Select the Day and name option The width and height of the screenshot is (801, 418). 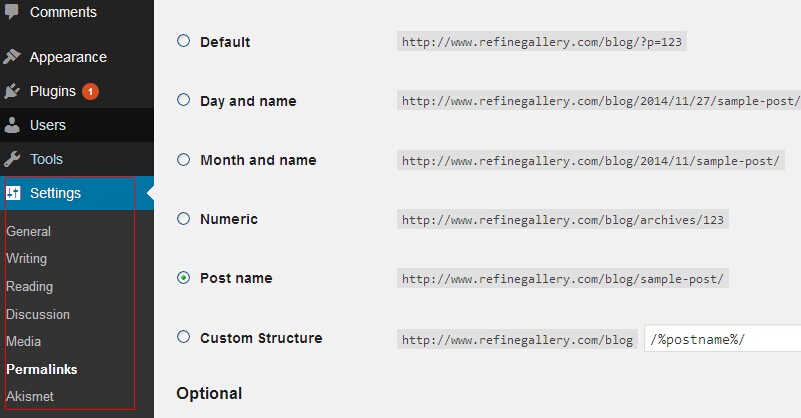click(183, 100)
